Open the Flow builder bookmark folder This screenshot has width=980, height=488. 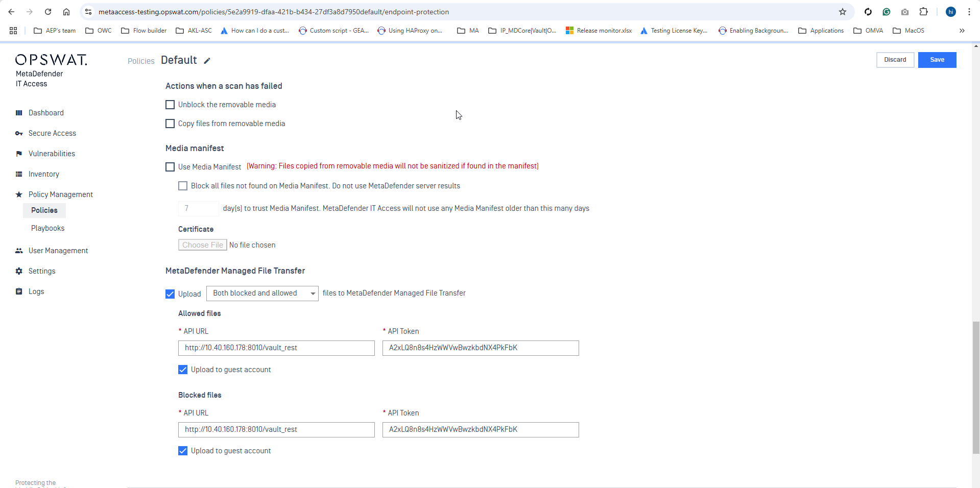144,31
